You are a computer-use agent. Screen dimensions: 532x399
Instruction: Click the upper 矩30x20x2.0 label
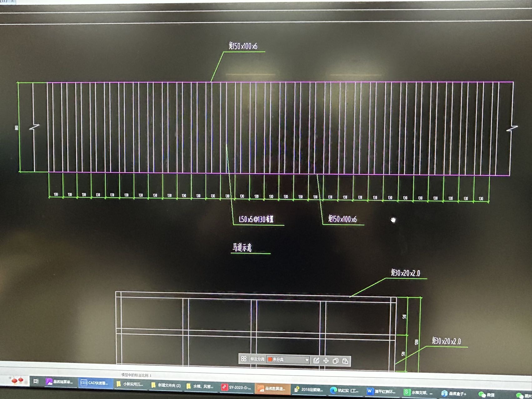click(x=406, y=273)
